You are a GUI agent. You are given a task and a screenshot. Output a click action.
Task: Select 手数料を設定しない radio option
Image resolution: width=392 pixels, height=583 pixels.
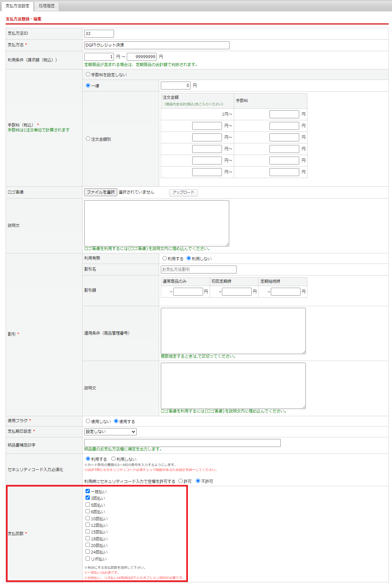pos(88,75)
